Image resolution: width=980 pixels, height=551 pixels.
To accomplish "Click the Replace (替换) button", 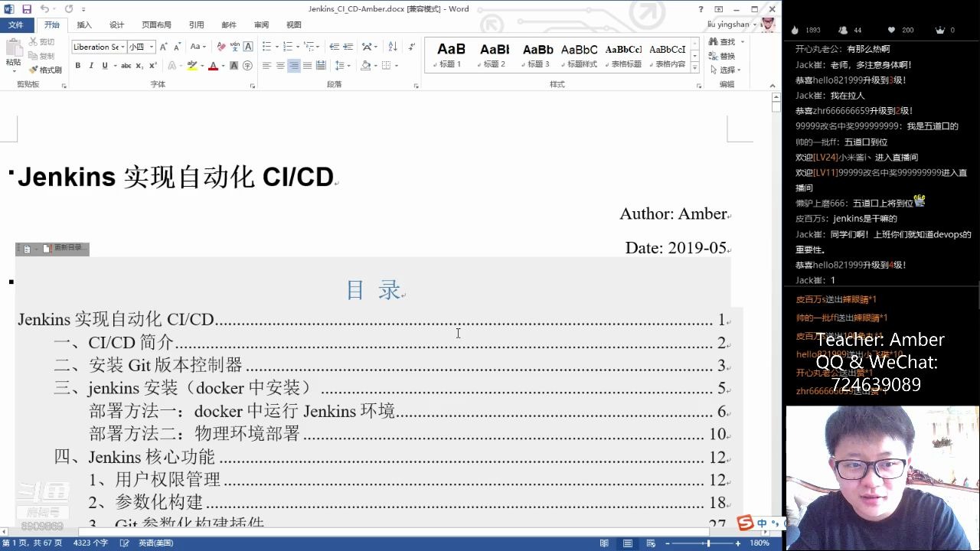I will (x=722, y=56).
